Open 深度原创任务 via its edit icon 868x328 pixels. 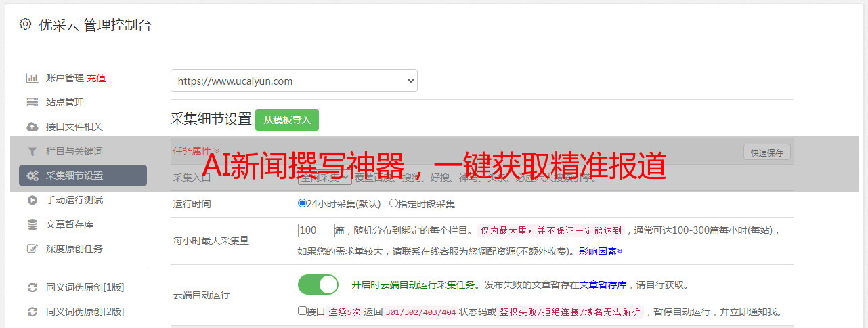[x=32, y=249]
